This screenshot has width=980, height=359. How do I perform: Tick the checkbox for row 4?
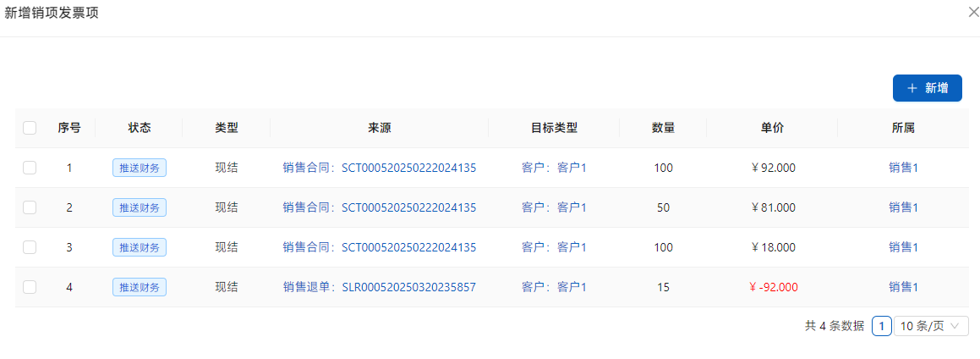pyautogui.click(x=30, y=287)
